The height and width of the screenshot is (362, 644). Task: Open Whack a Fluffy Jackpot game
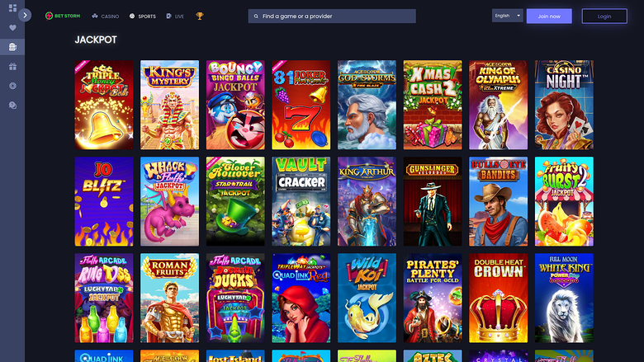169,201
